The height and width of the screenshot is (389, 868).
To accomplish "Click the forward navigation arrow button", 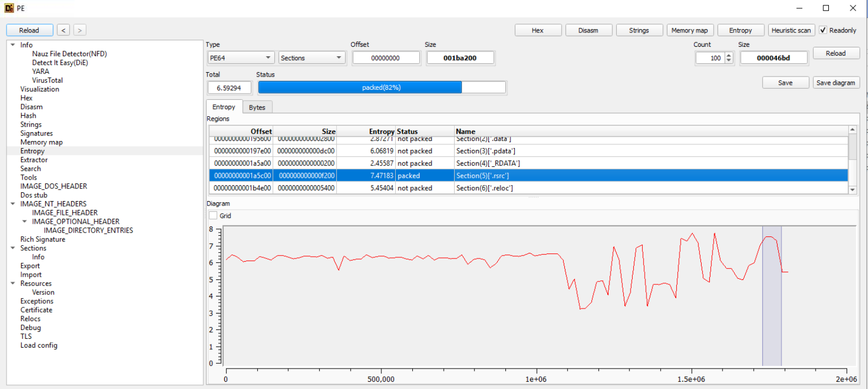I will [80, 30].
